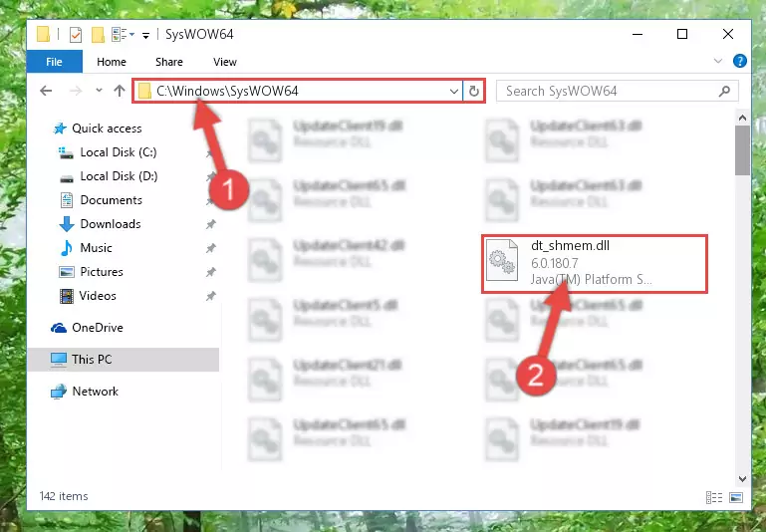
Task: Click the Documents page icon
Action: (x=66, y=200)
